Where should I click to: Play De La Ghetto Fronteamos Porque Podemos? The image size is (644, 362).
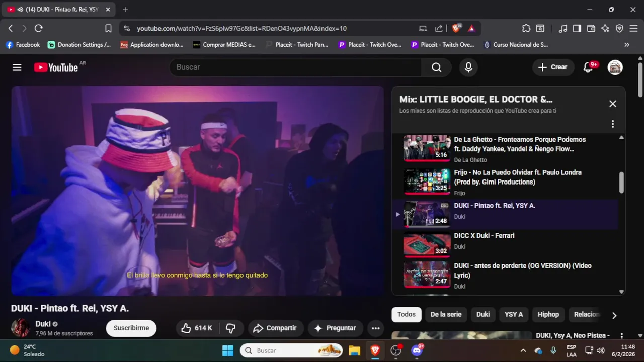(x=505, y=149)
